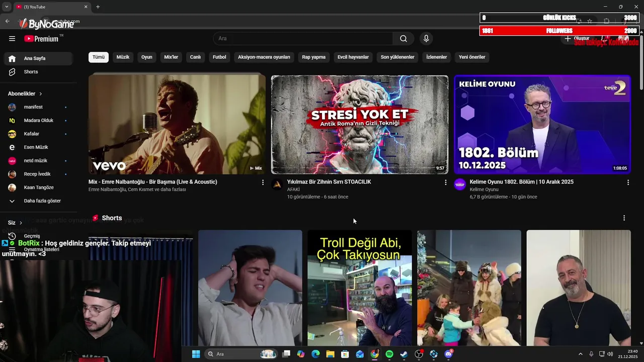This screenshot has height=362, width=644.
Task: Open the YouTube hamburger guide menu
Action: 12,39
